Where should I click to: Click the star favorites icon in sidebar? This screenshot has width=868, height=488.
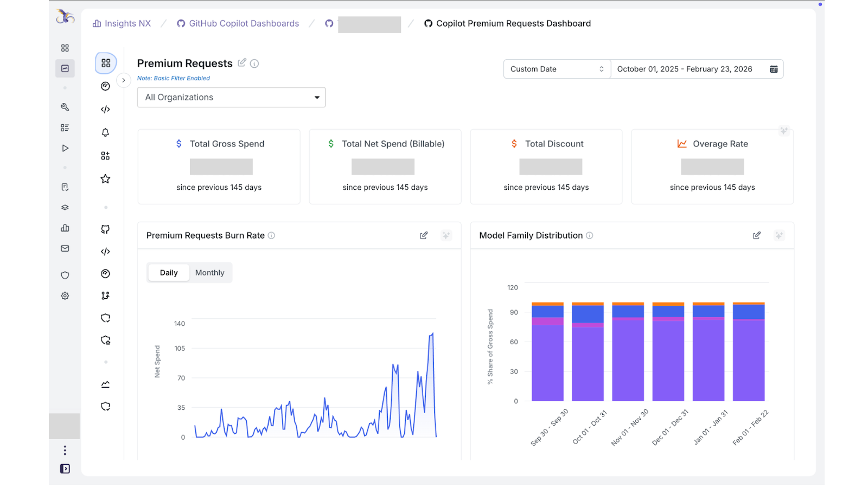105,179
